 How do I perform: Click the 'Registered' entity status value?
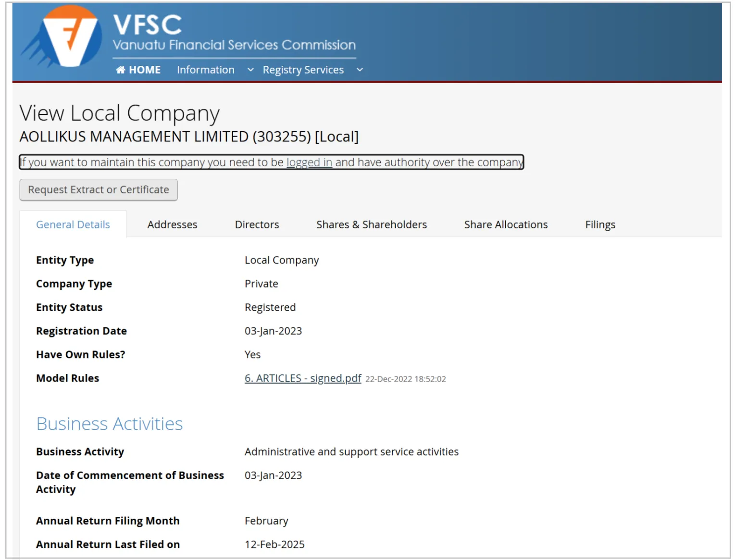click(270, 307)
